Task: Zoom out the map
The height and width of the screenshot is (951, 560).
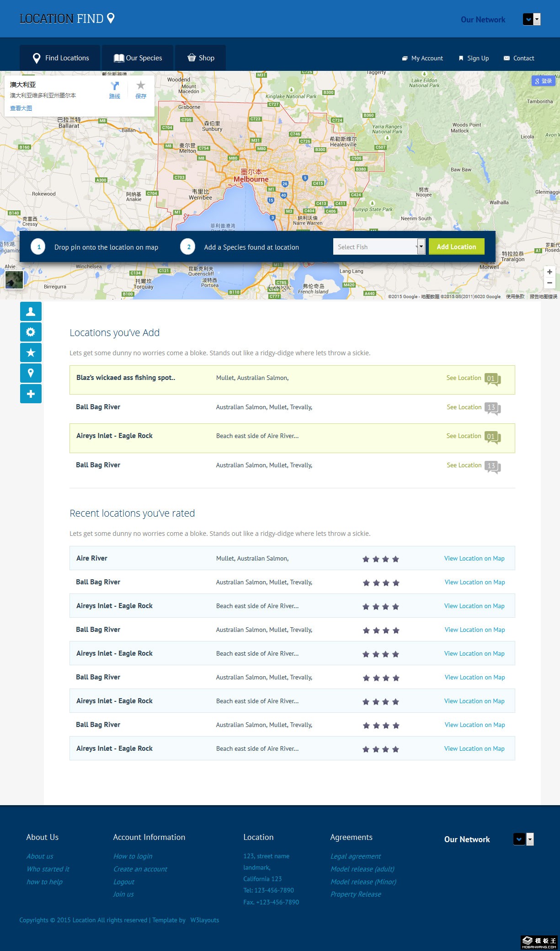Action: [549, 283]
